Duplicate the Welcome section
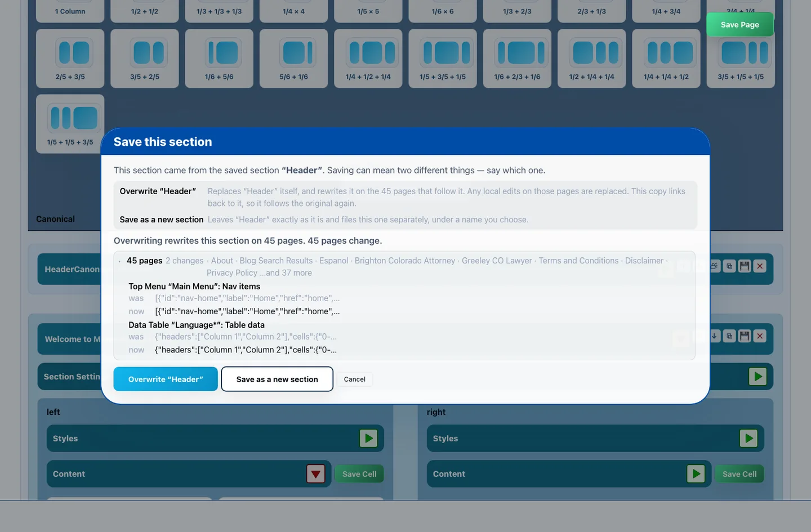 [x=729, y=336]
